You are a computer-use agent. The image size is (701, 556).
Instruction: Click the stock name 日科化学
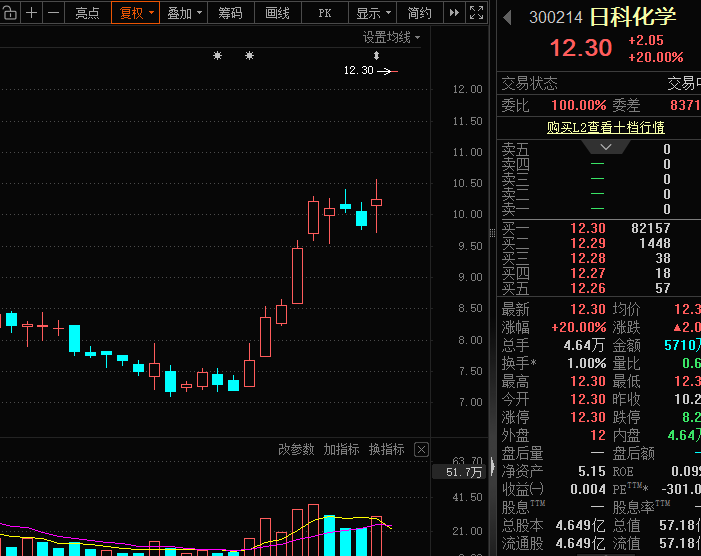[x=633, y=17]
